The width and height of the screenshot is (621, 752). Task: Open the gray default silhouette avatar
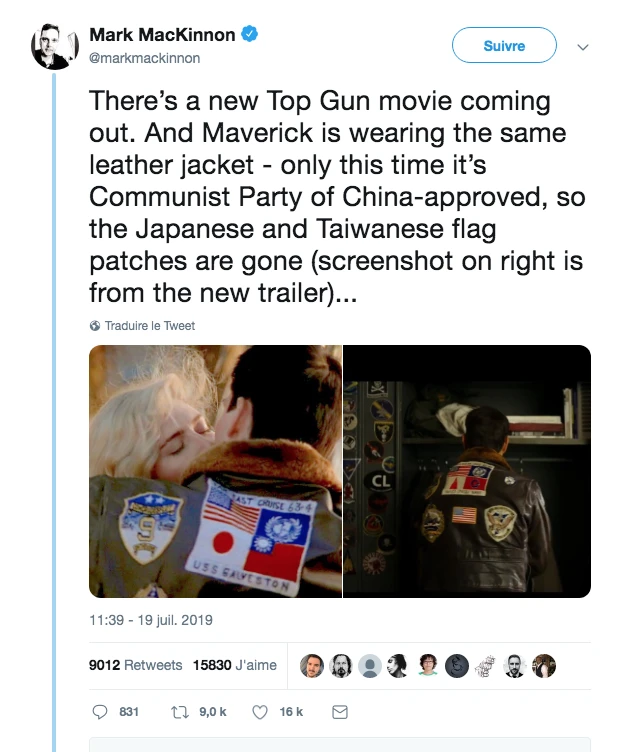point(370,666)
